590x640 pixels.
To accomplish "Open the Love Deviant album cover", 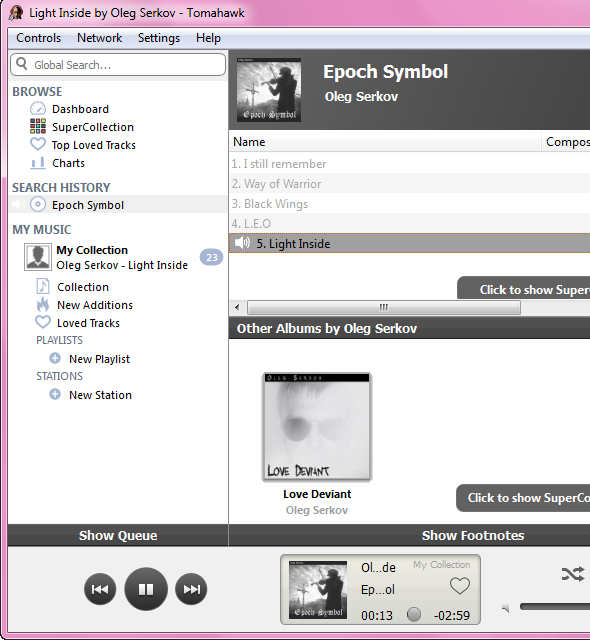I will 317,427.
